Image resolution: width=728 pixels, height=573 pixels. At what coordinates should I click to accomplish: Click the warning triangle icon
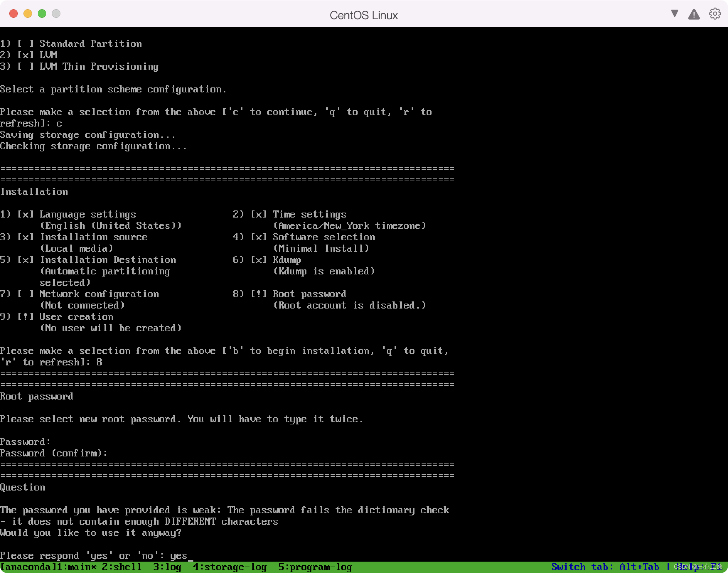click(694, 14)
